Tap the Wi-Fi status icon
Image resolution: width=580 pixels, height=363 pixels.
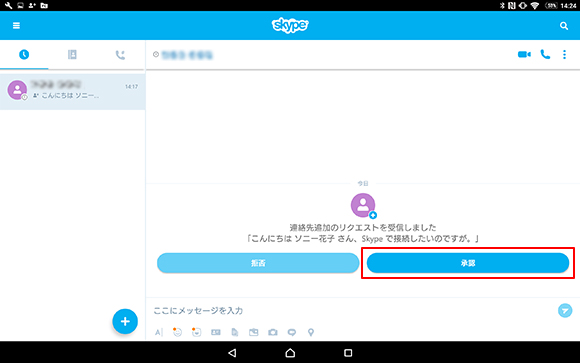(x=535, y=6)
